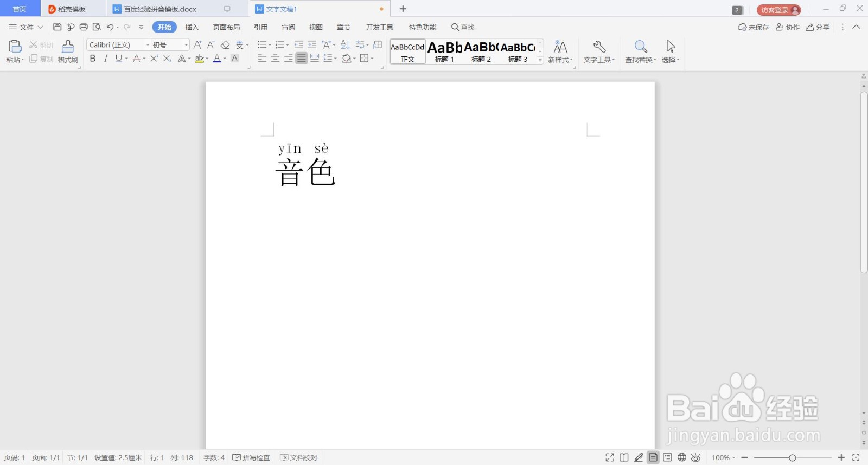The image size is (868, 465).
Task: Open the 引用 ribbon tab
Action: pos(261,27)
